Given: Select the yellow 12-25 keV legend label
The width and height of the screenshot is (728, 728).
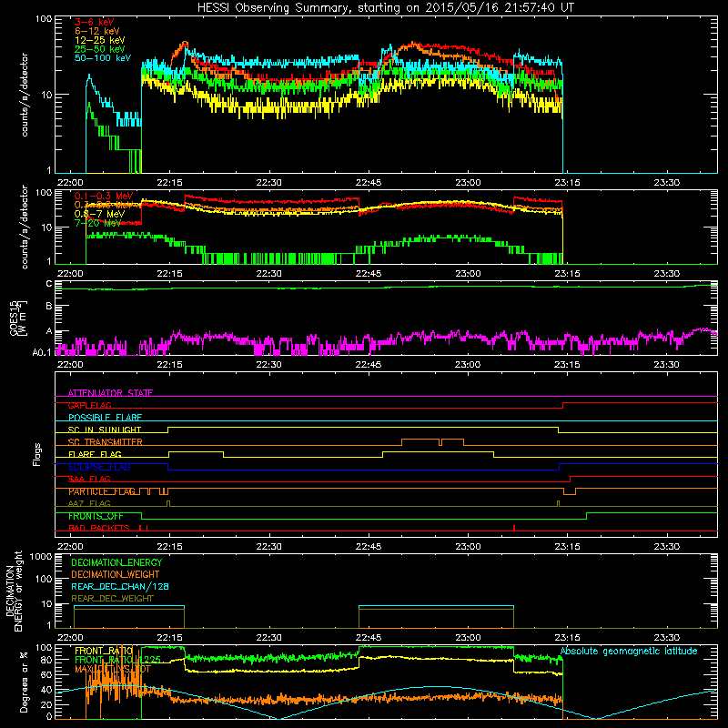Looking at the screenshot, I should [x=99, y=40].
